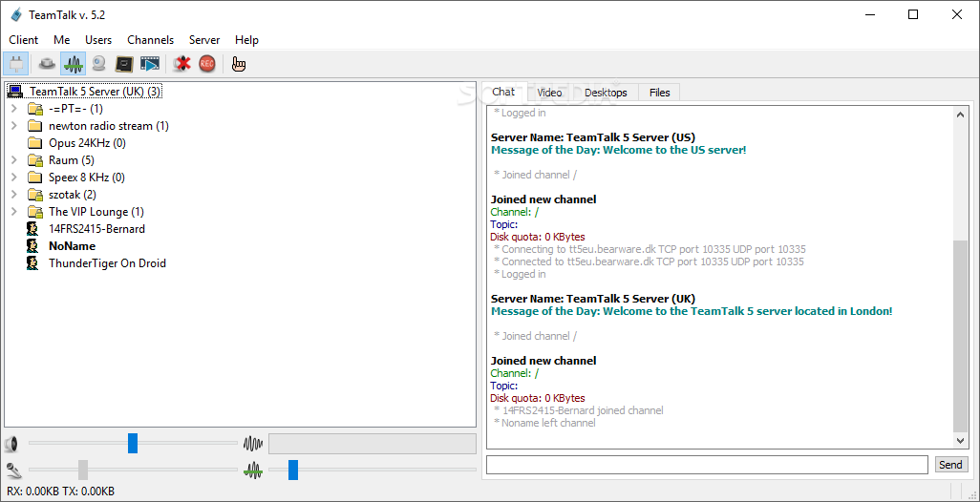The height and width of the screenshot is (502, 980).
Task: Click the microphone gain icon
Action: pos(11,470)
